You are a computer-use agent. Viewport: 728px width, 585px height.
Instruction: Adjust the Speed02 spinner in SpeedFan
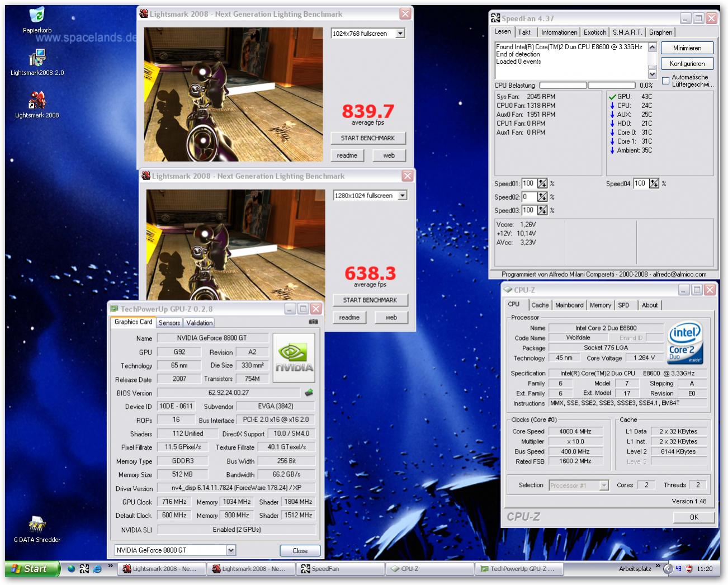[542, 197]
